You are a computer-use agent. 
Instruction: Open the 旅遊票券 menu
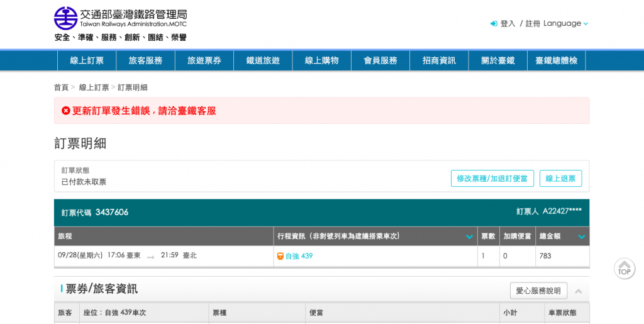pos(204,60)
